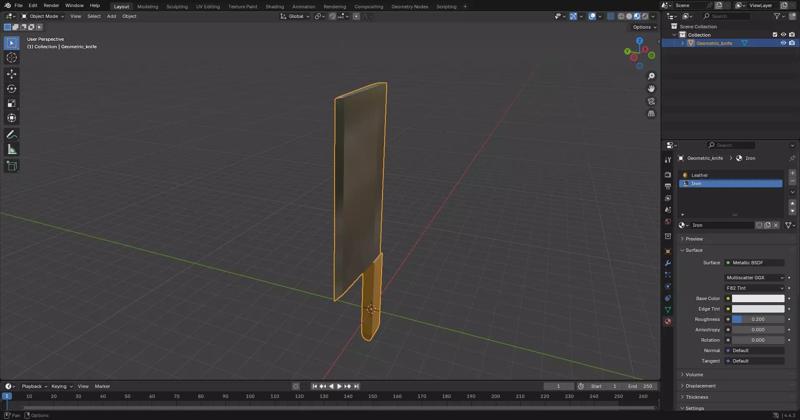The height and width of the screenshot is (420, 800).
Task: Toggle camera view in viewport
Action: click(651, 101)
